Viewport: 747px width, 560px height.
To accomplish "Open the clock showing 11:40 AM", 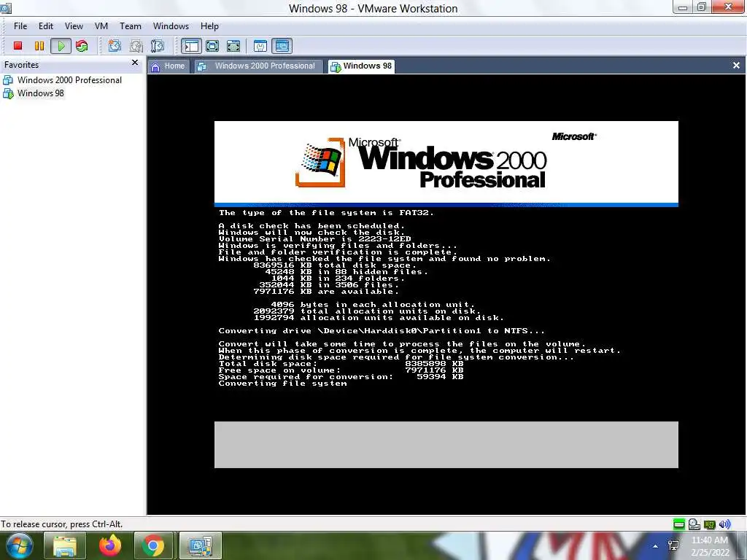I will (710, 546).
